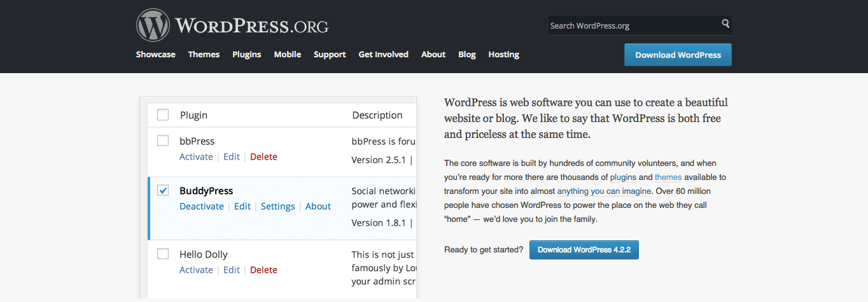Open the Showcase menu item
This screenshot has height=302, width=868.
coord(155,55)
